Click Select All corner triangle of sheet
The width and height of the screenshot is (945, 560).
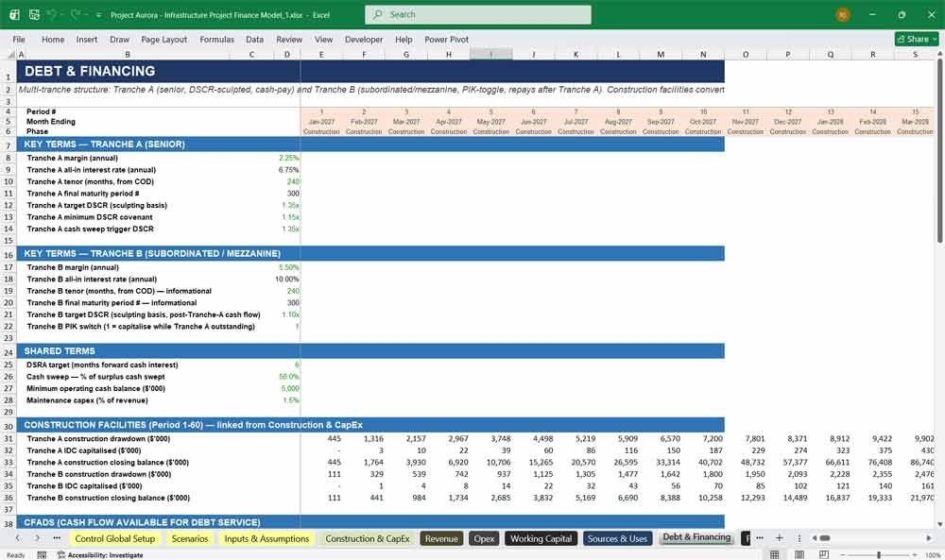[x=9, y=54]
